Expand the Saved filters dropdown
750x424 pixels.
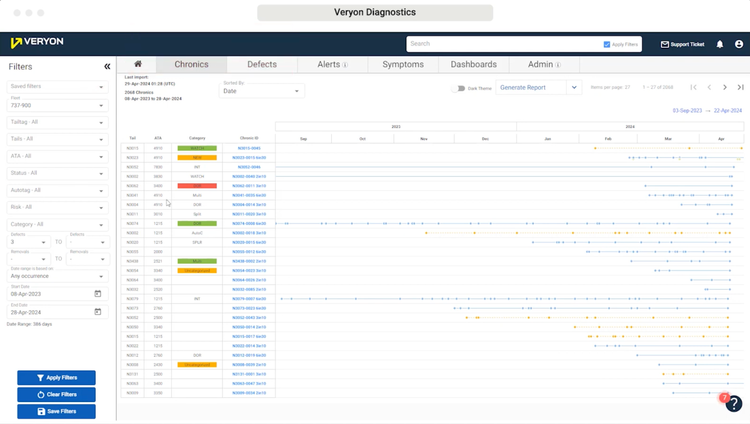coord(56,86)
